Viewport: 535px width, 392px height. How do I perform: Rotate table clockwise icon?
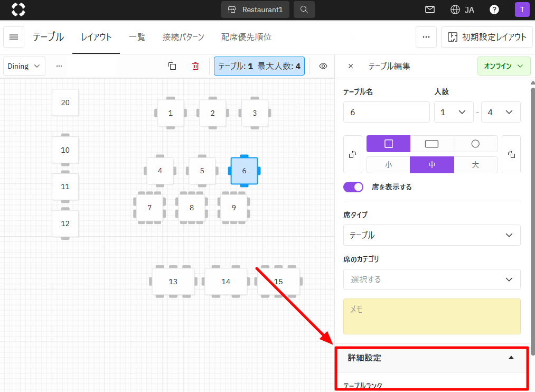click(511, 154)
